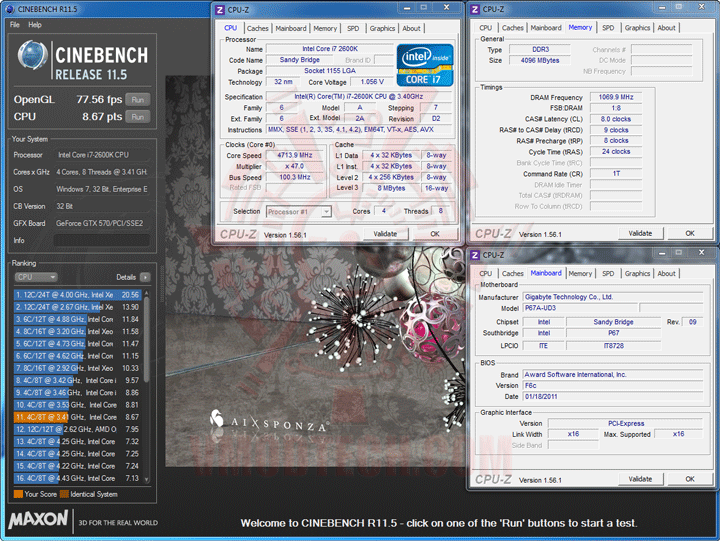
Task: Click the ranking Details arrow button
Action: tap(145, 277)
